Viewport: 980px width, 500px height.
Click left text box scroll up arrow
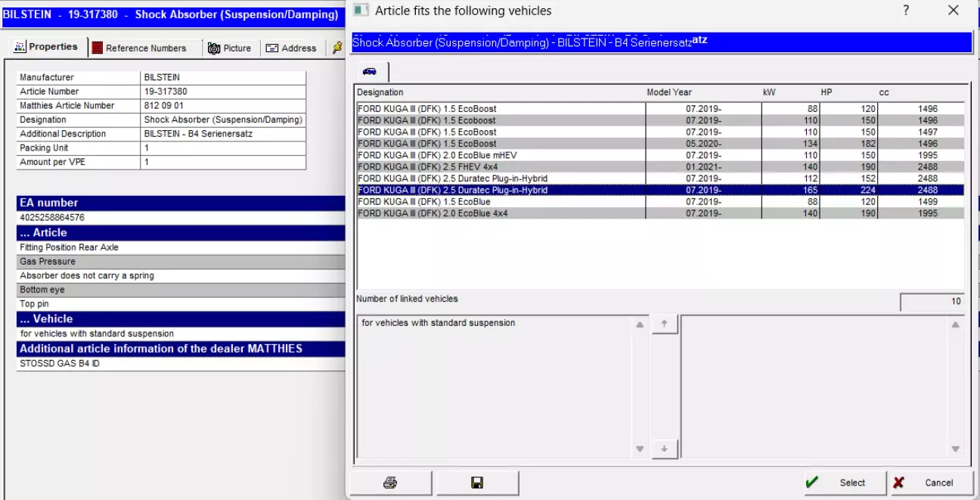point(640,325)
